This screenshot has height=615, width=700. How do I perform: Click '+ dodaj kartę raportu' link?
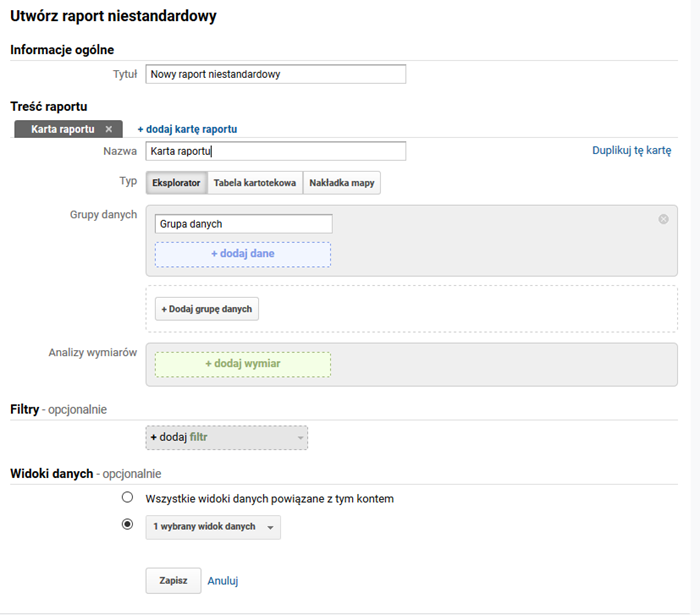[x=187, y=129]
